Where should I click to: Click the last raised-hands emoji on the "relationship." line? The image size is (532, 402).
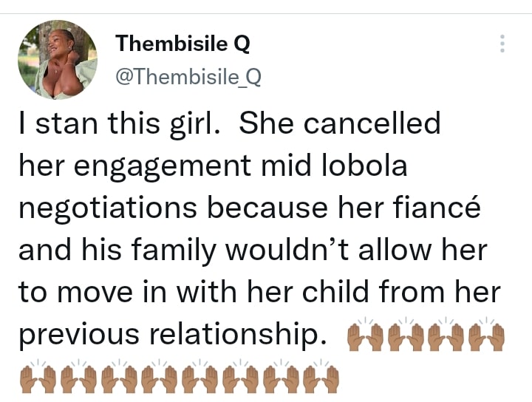[487, 337]
